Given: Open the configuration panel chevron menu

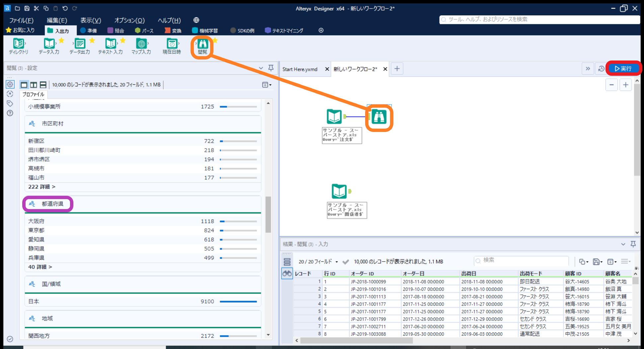Looking at the screenshot, I should point(261,68).
